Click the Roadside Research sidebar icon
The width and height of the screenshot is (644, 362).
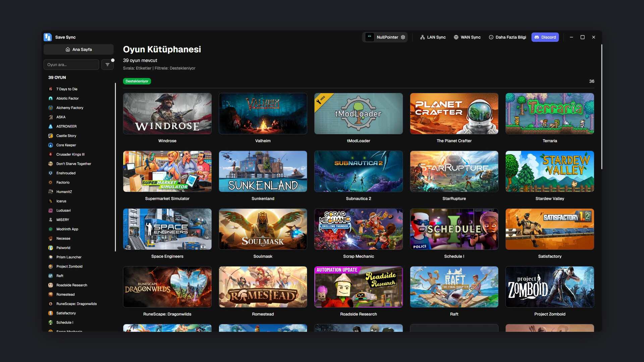51,285
